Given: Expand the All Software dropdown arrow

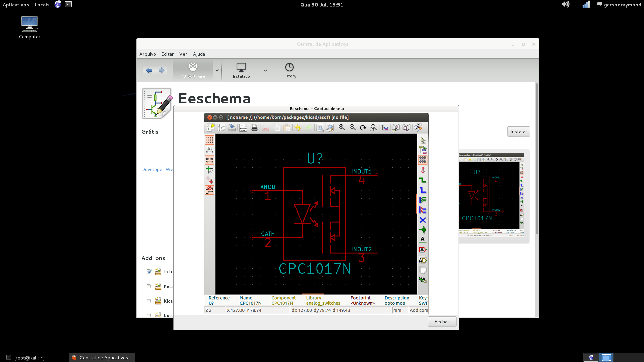Looking at the screenshot, I should 217,70.
